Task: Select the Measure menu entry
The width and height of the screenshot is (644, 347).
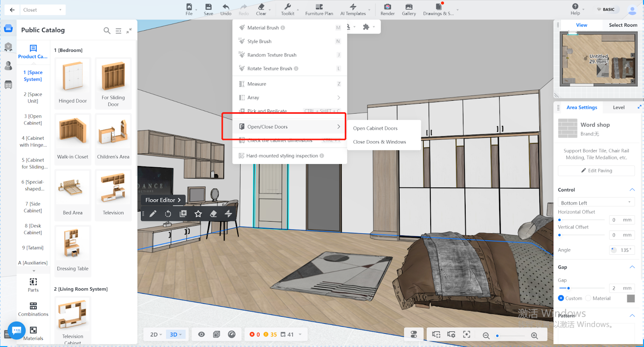Action: [x=257, y=84]
